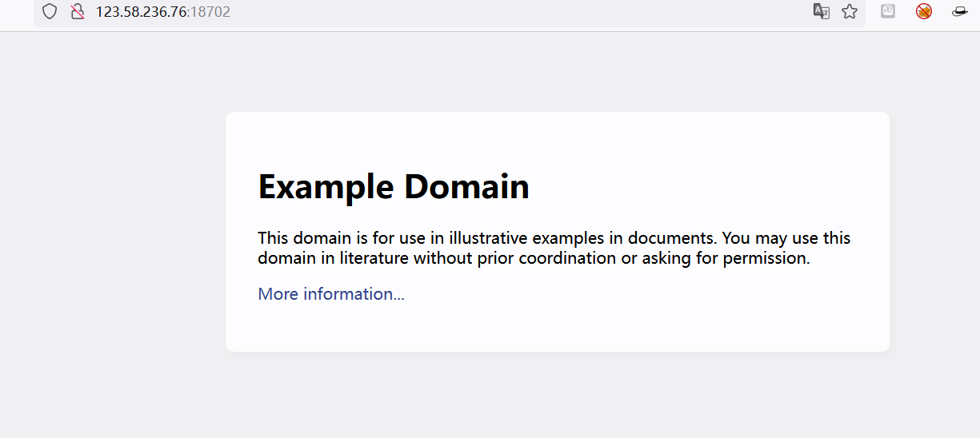Follow the More information... link

pyautogui.click(x=330, y=294)
